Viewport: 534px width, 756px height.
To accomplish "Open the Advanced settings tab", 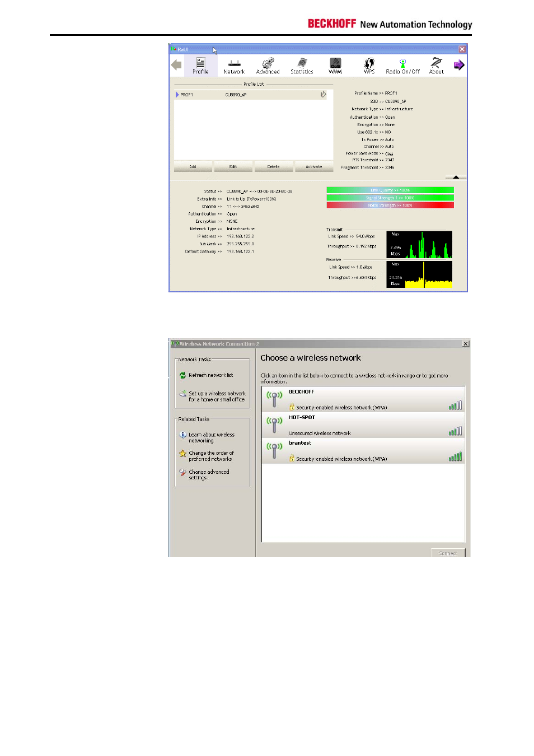I will tap(268, 66).
